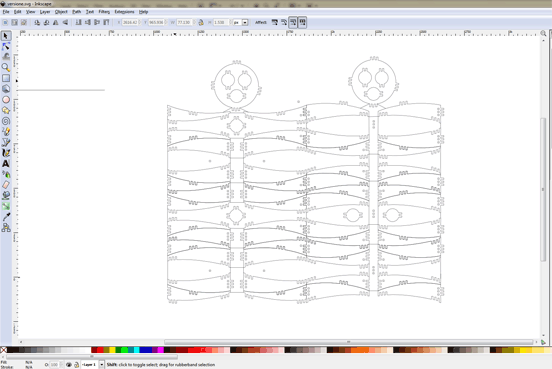Open the Text menu
Screen dimensions: 552x369
(90, 12)
